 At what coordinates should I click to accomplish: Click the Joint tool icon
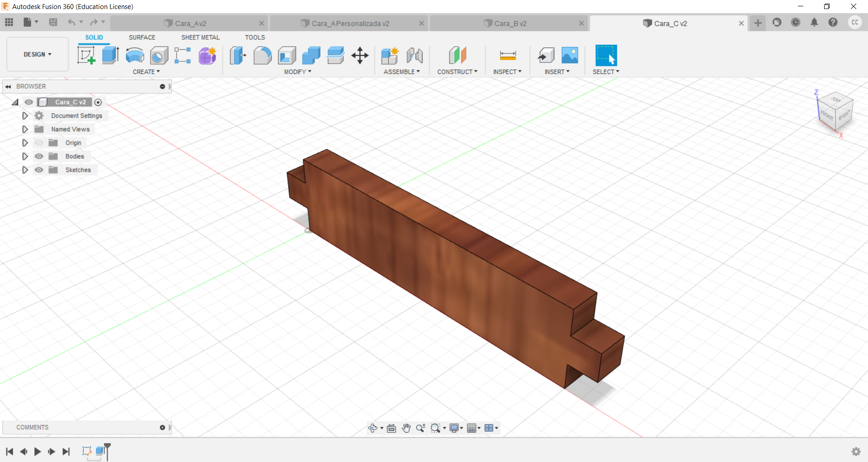[415, 56]
